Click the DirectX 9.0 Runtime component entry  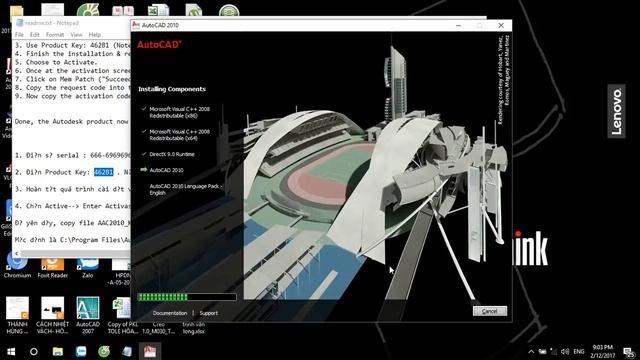tap(172, 154)
